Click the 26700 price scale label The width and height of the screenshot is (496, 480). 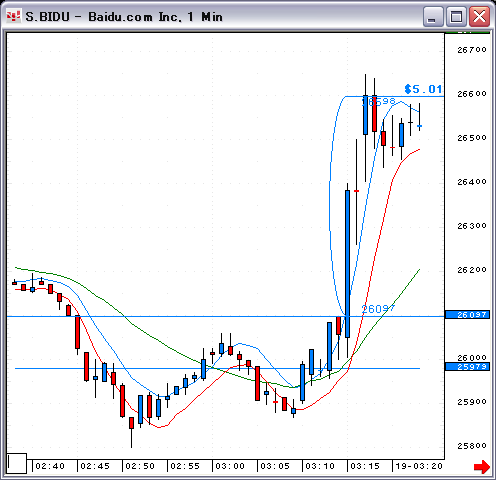pos(472,50)
